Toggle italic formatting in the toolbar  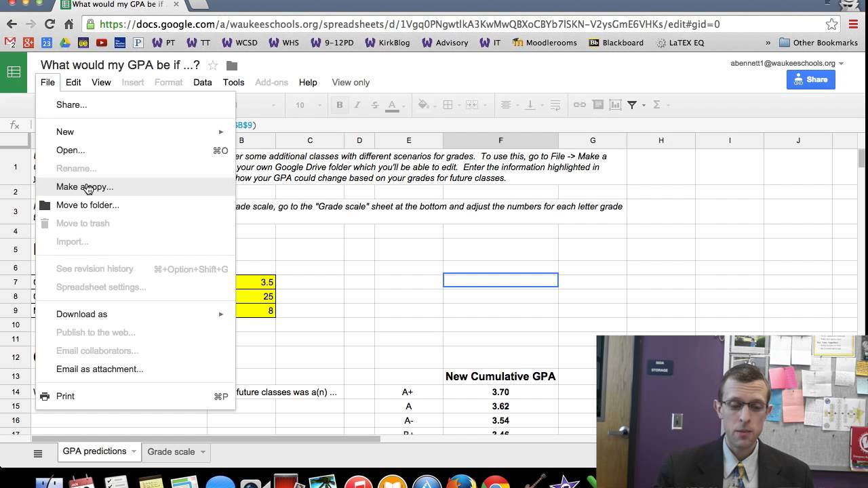click(x=357, y=105)
